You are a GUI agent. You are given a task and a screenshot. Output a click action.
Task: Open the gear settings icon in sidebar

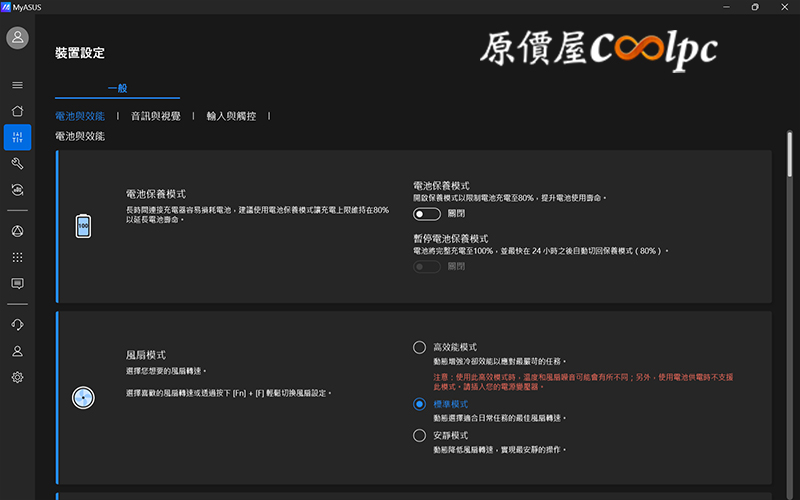click(17, 378)
